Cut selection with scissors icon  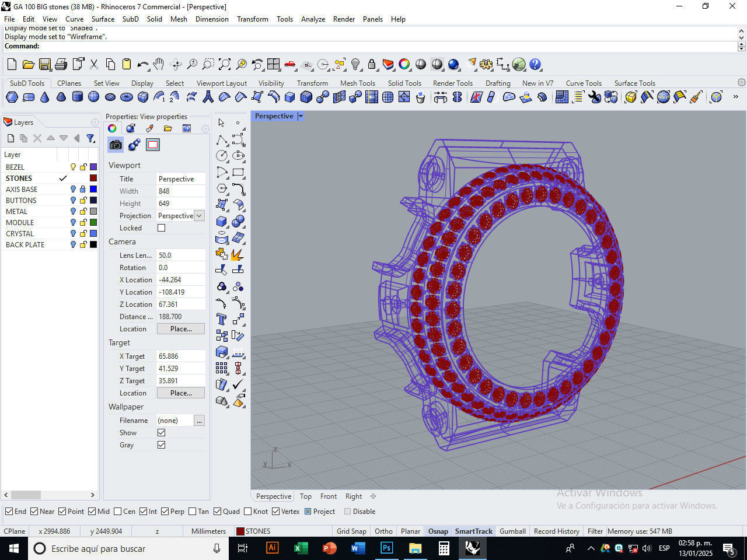coord(94,64)
